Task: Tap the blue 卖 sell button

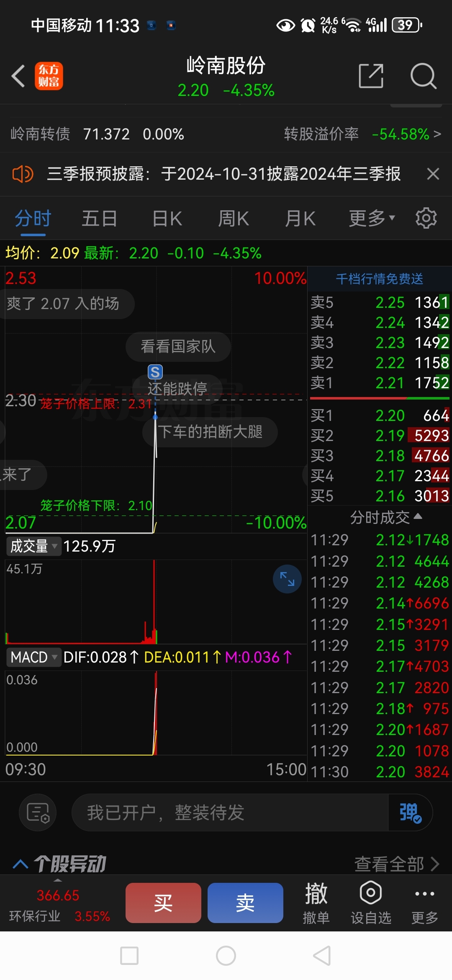Action: [245, 903]
